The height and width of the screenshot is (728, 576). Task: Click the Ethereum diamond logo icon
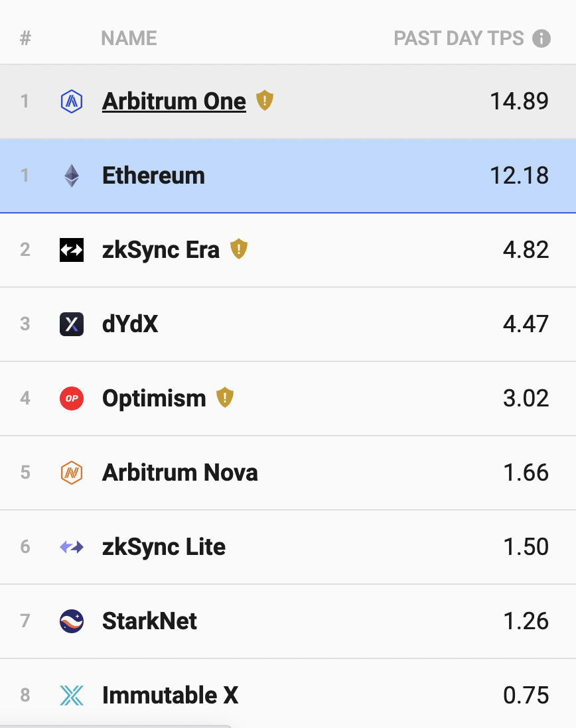(x=71, y=176)
